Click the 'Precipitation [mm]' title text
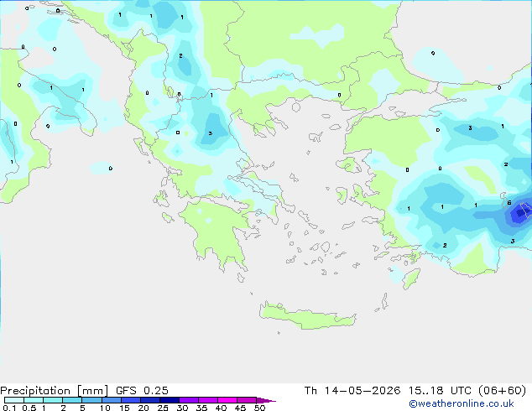The image size is (532, 411). 54,391
